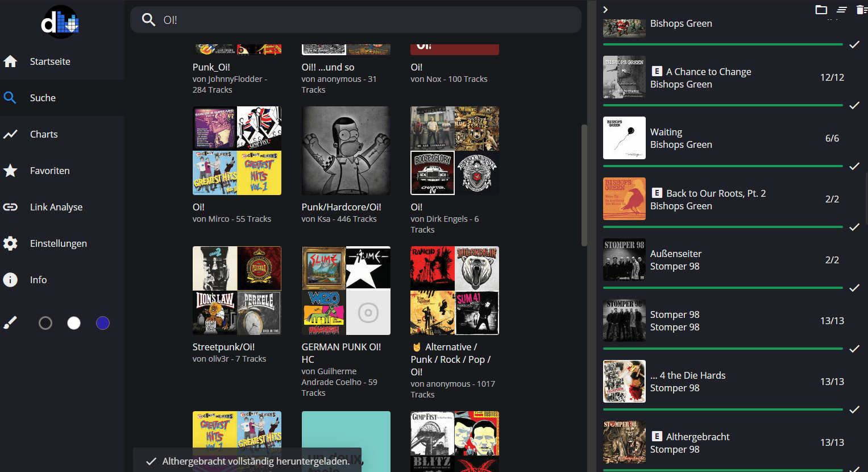Open the Punk_Oi! playlist title
The width and height of the screenshot is (868, 472).
coord(211,67)
